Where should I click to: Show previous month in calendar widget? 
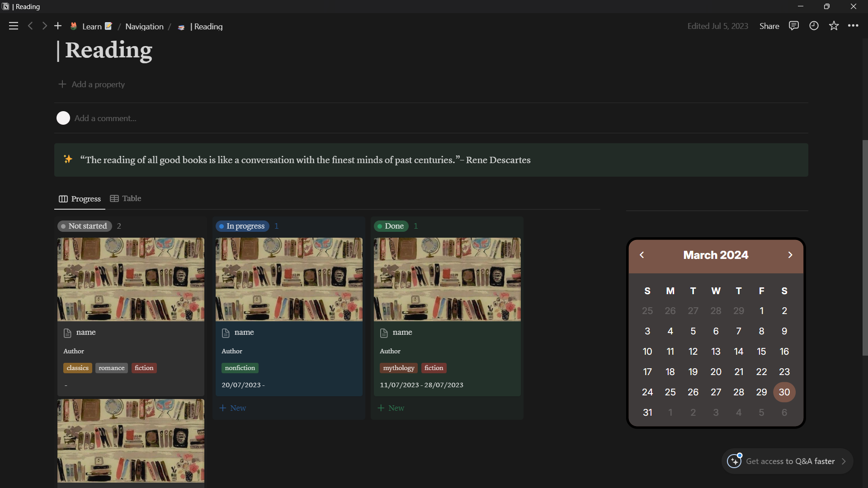click(x=642, y=255)
